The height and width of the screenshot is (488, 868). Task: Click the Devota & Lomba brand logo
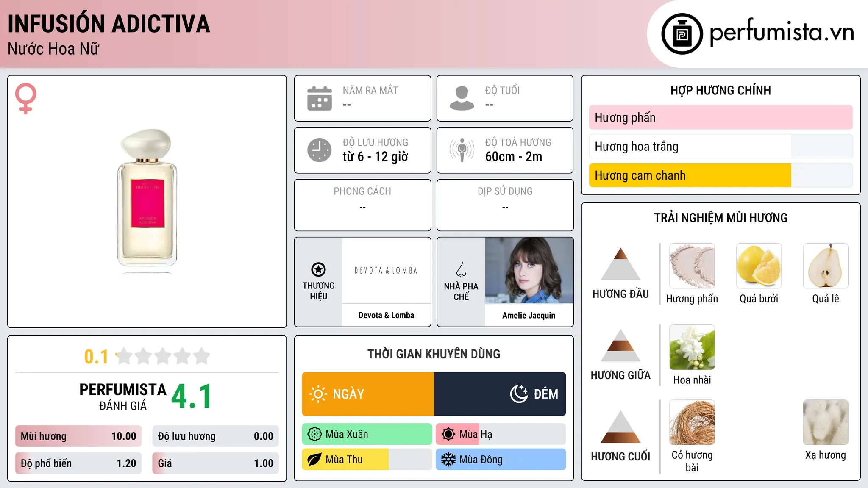tap(386, 270)
